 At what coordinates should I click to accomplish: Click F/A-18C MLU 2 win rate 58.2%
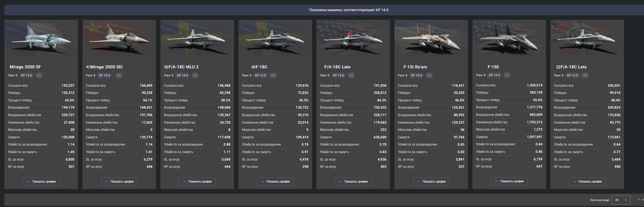coord(226,100)
